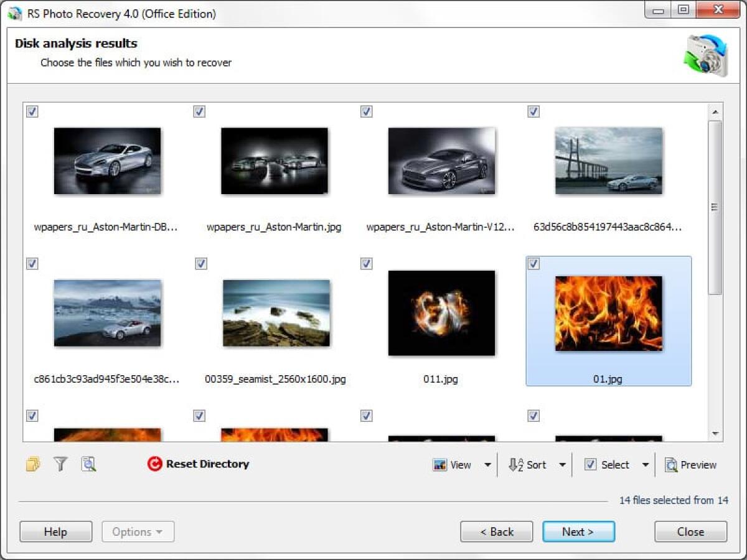Image resolution: width=747 pixels, height=560 pixels.
Task: Click the Preview magnifier icon
Action: [672, 464]
